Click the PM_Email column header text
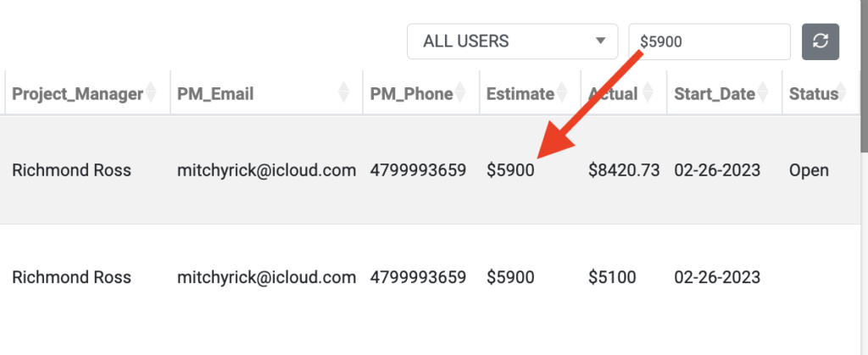Image resolution: width=868 pixels, height=355 pixels. (215, 94)
